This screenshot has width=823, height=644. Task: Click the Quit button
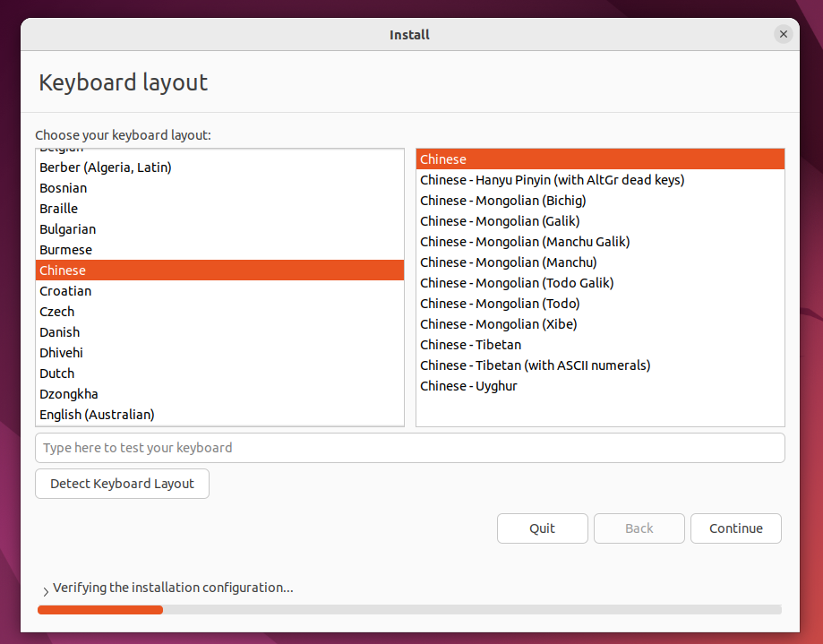click(542, 528)
